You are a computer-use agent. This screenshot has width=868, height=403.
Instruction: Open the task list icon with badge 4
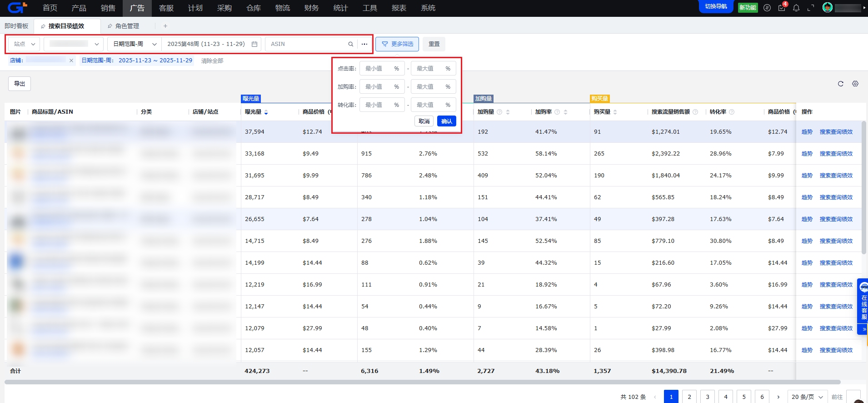click(782, 8)
